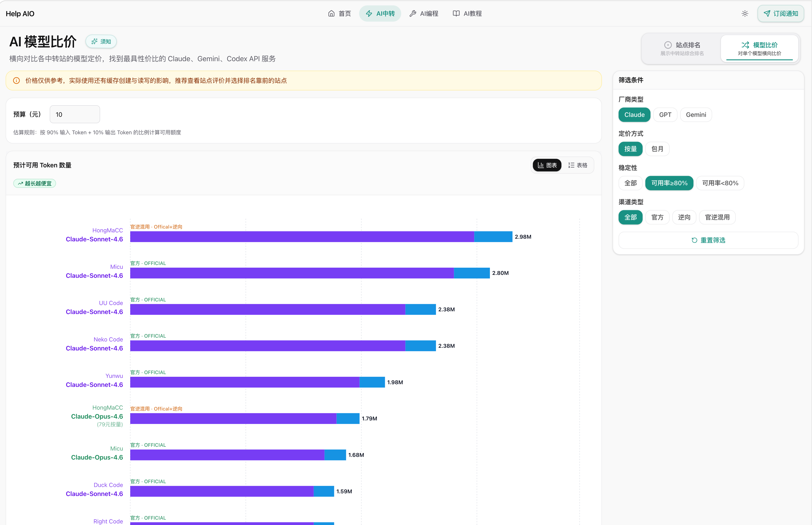The width and height of the screenshot is (812, 525).
Task: Switch to 表格 table view
Action: (577, 165)
